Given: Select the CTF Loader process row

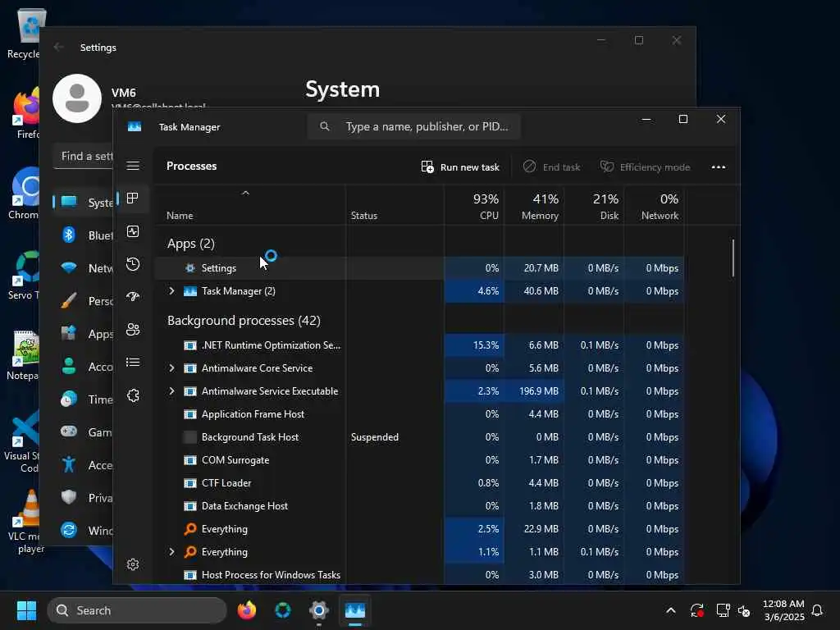Looking at the screenshot, I should pyautogui.click(x=419, y=483).
